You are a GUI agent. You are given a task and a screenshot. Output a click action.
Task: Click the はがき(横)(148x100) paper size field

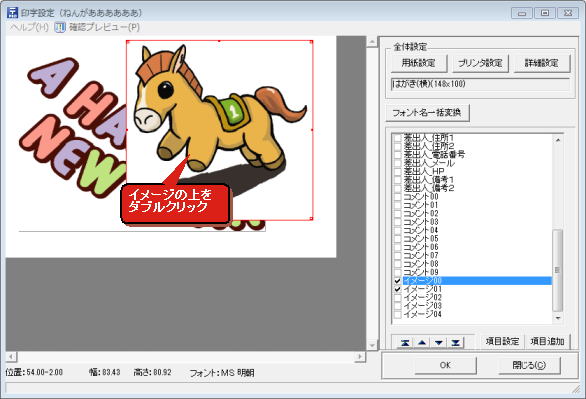pos(480,84)
